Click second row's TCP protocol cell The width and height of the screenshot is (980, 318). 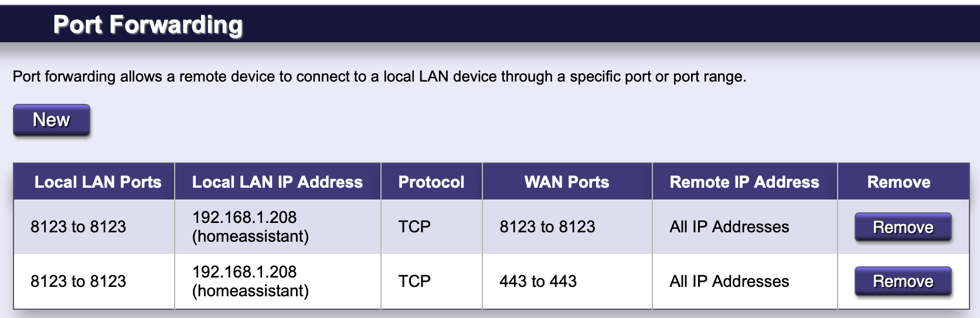tap(431, 281)
